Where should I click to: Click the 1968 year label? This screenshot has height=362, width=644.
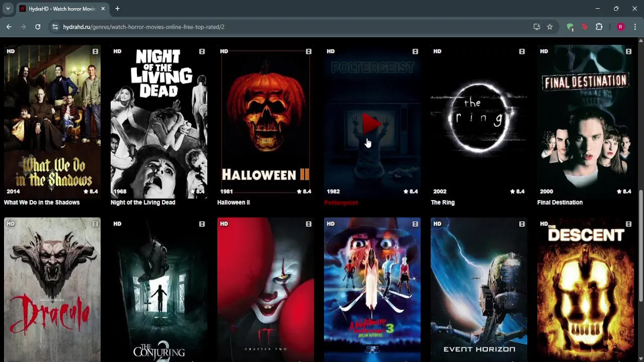click(120, 192)
